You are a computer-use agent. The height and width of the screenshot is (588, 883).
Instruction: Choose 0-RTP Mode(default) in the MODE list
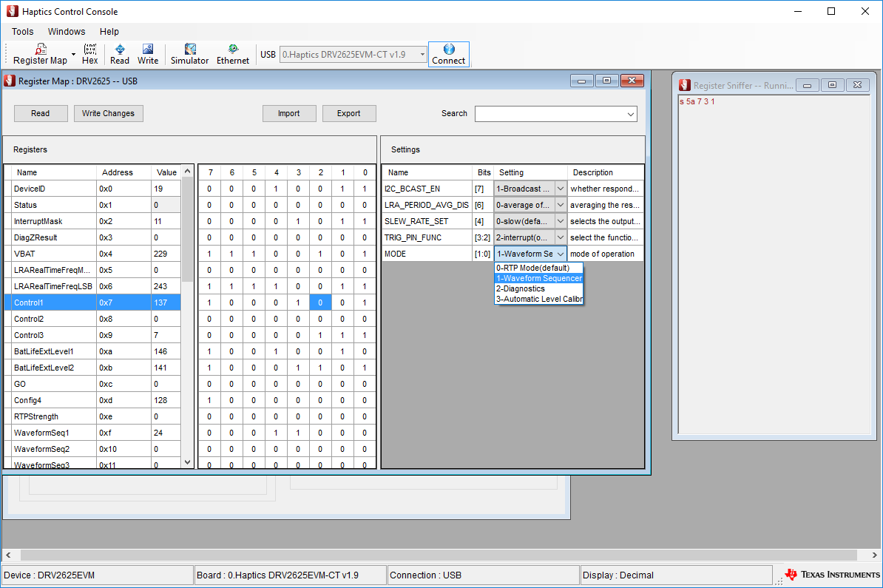coord(539,268)
